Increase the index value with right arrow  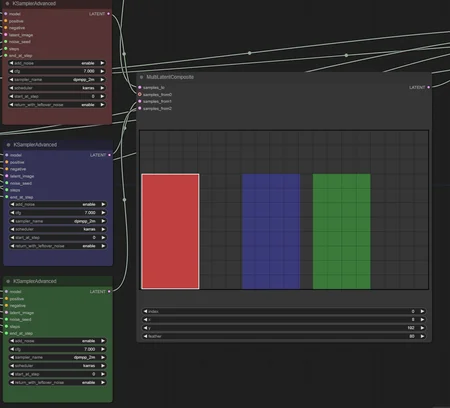tap(422, 311)
